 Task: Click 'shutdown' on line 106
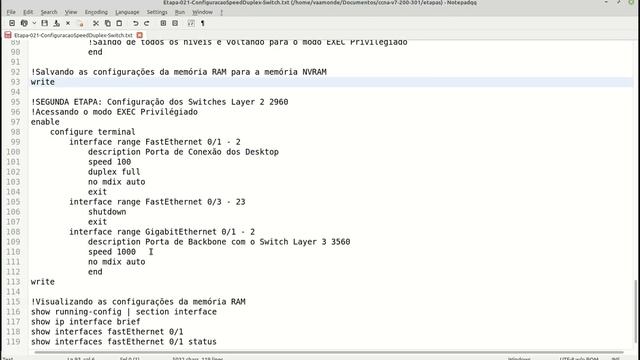point(107,212)
